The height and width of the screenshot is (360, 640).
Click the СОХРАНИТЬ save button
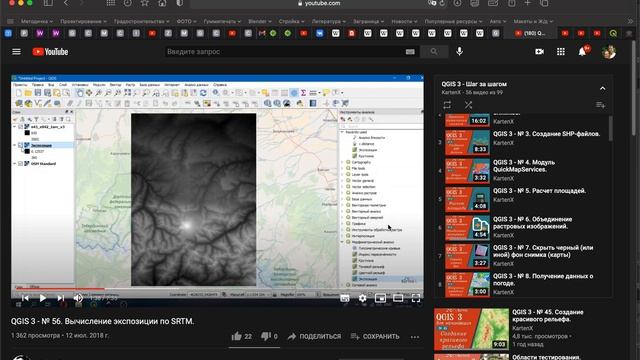[x=375, y=336]
